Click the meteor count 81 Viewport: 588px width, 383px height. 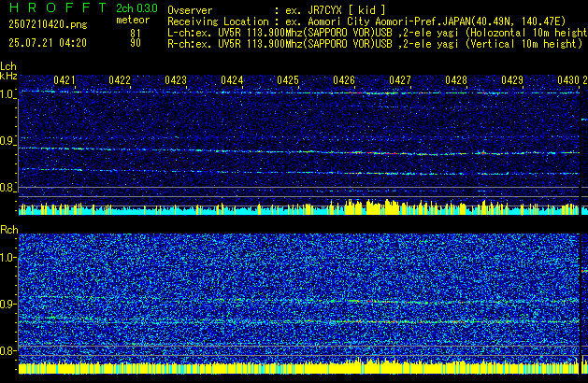click(136, 33)
